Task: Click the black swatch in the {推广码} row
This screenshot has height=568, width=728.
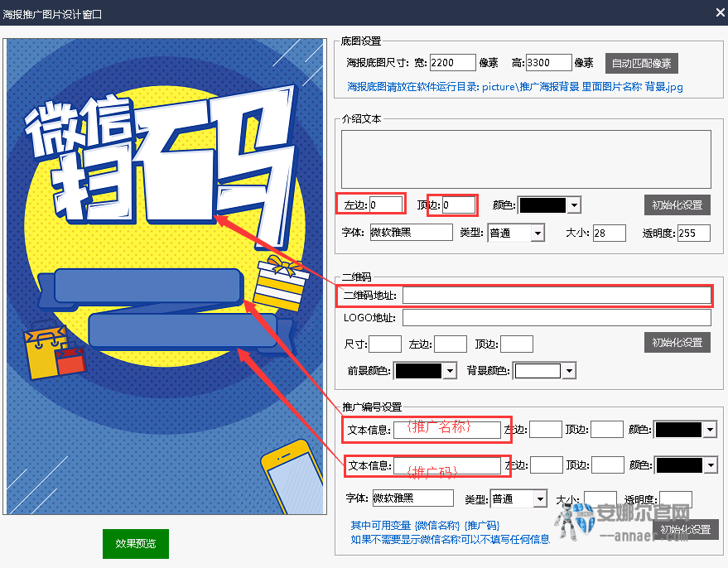Action: click(x=679, y=465)
